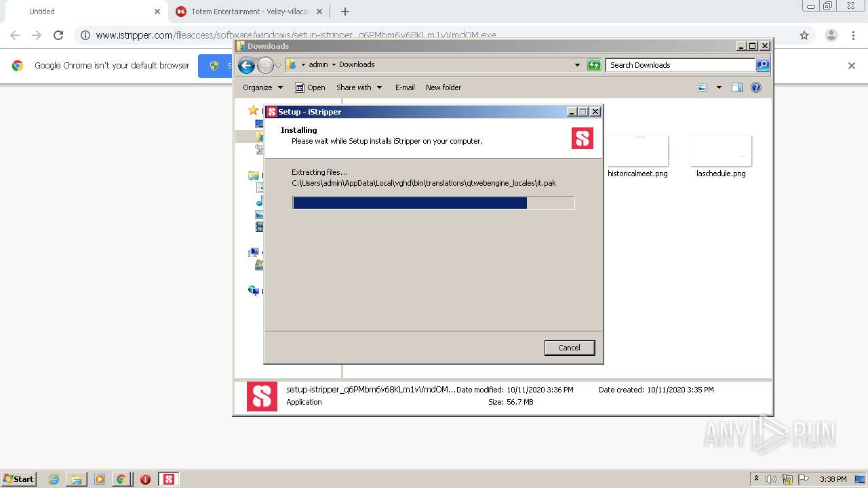Image resolution: width=868 pixels, height=488 pixels.
Task: Click New folder in the Explorer toolbar
Action: 443,87
